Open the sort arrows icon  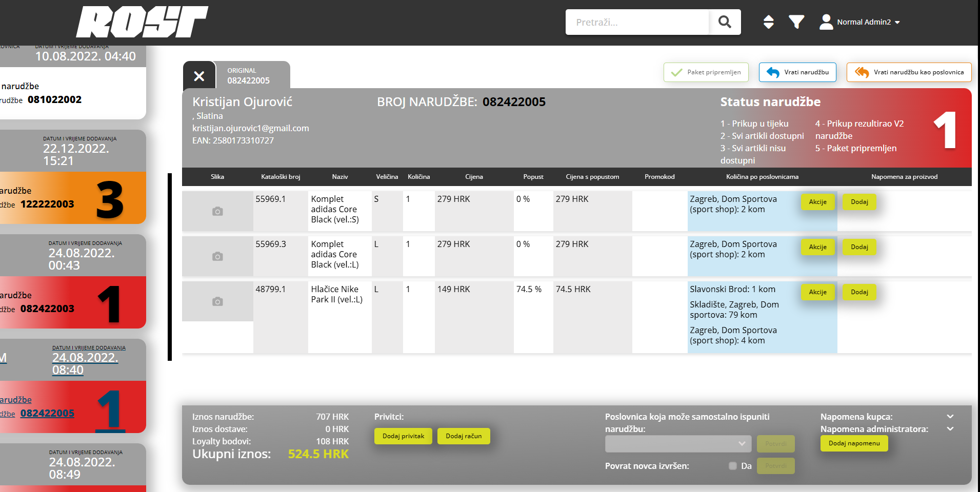tap(768, 22)
